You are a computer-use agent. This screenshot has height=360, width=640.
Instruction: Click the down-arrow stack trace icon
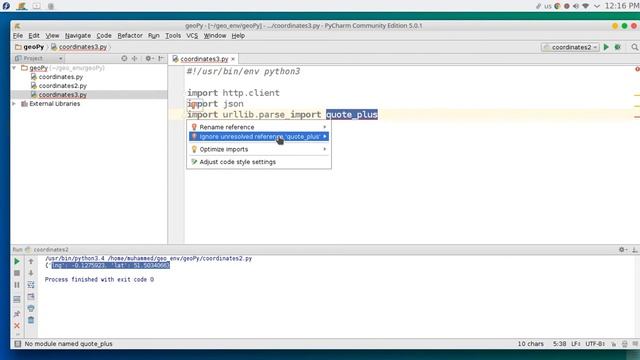click(x=31, y=273)
